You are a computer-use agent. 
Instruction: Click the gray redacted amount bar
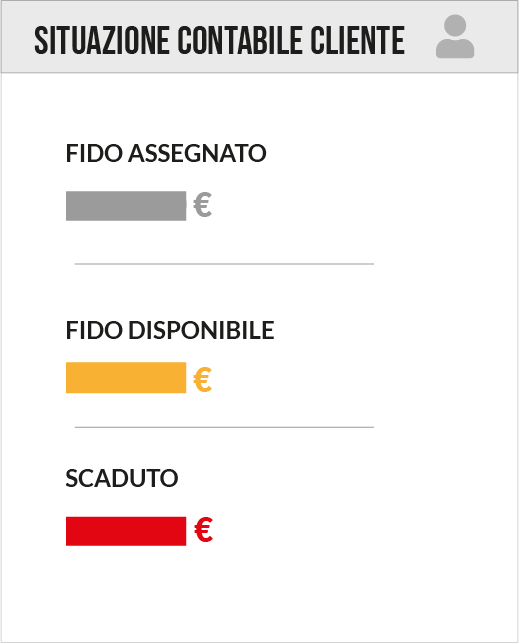point(126,206)
